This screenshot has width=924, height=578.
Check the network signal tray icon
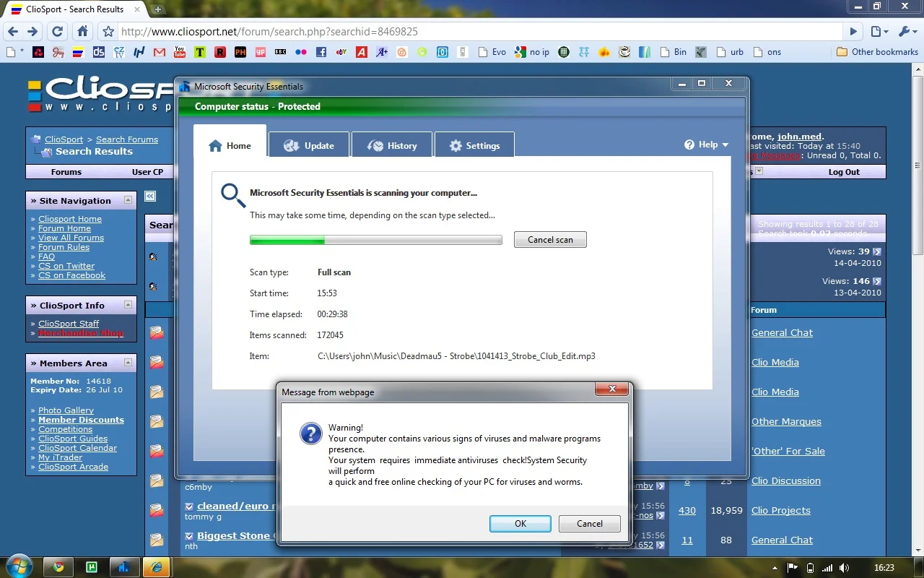point(827,568)
